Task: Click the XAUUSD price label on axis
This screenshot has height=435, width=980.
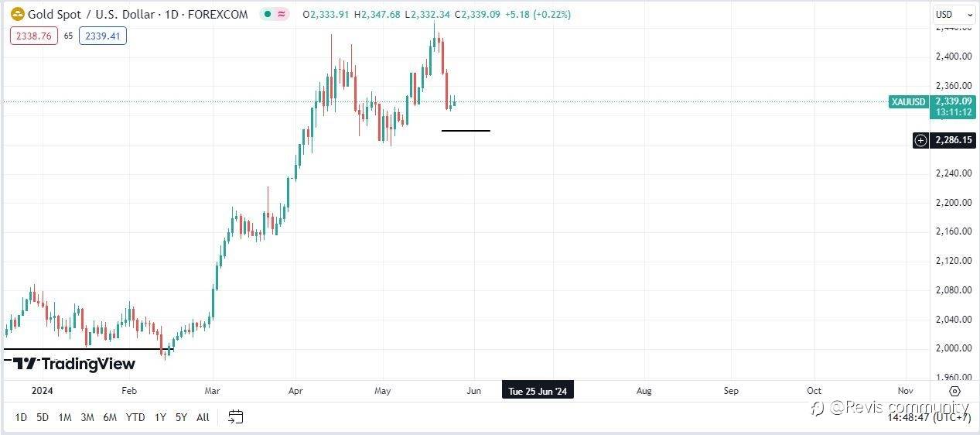Action: coord(909,101)
